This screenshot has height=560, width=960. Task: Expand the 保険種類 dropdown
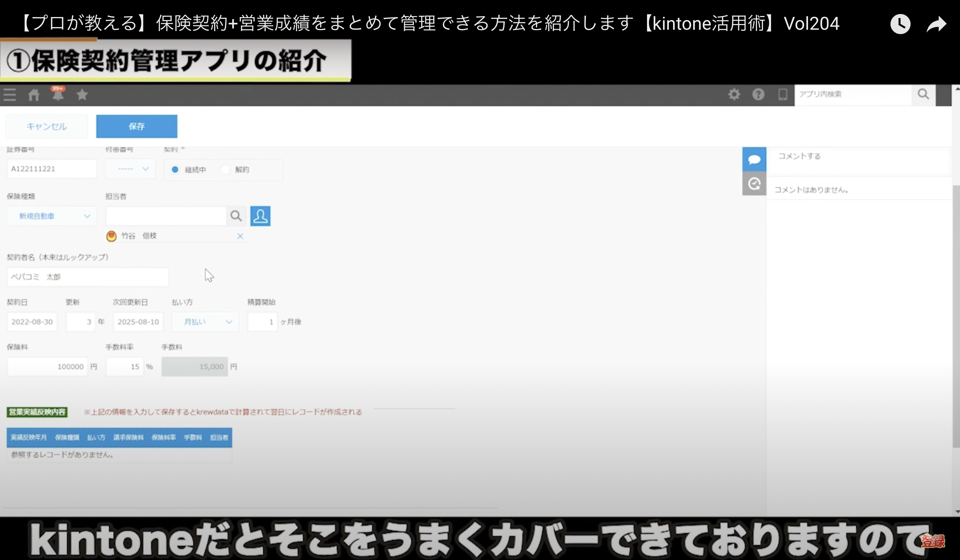pyautogui.click(x=52, y=216)
